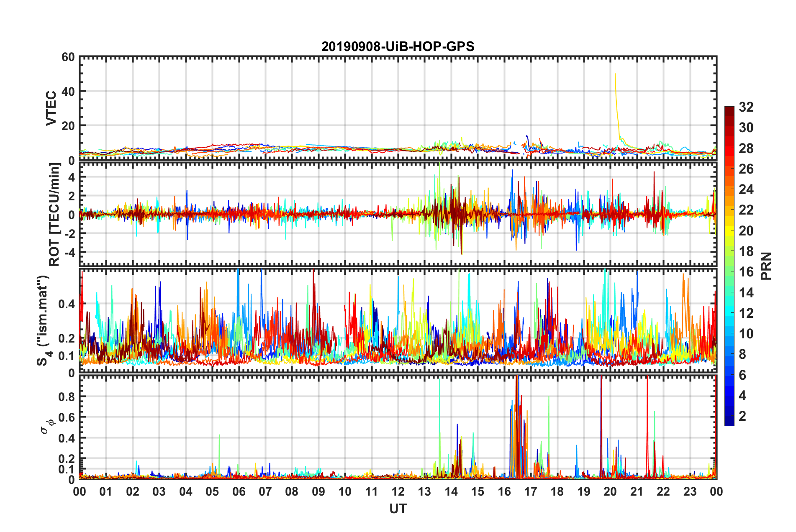Click the colorbar tick label 32
Viewport: 796px width, 532px height.
coord(746,107)
